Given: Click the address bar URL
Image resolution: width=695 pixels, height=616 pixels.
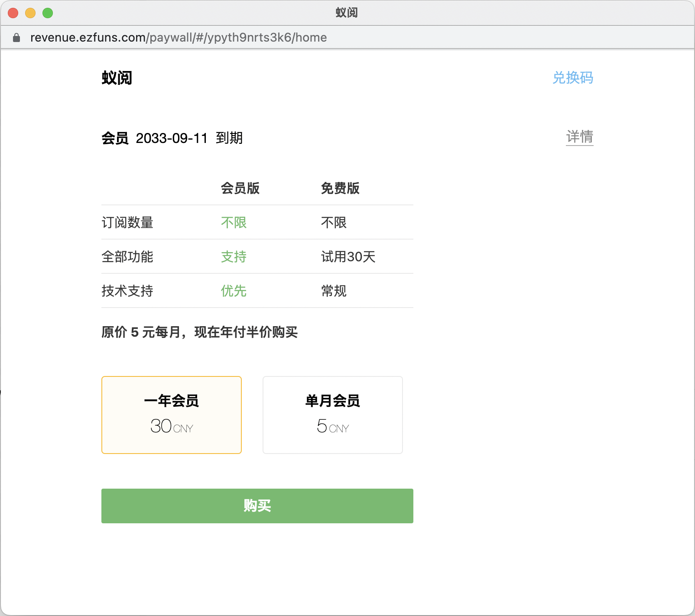Looking at the screenshot, I should pyautogui.click(x=179, y=38).
